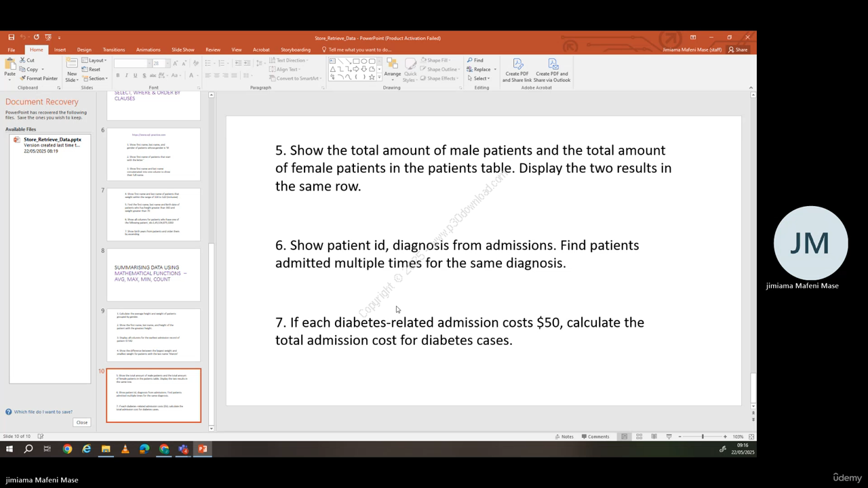Click the Format Painter tool
The height and width of the screenshot is (488, 868).
[39, 79]
